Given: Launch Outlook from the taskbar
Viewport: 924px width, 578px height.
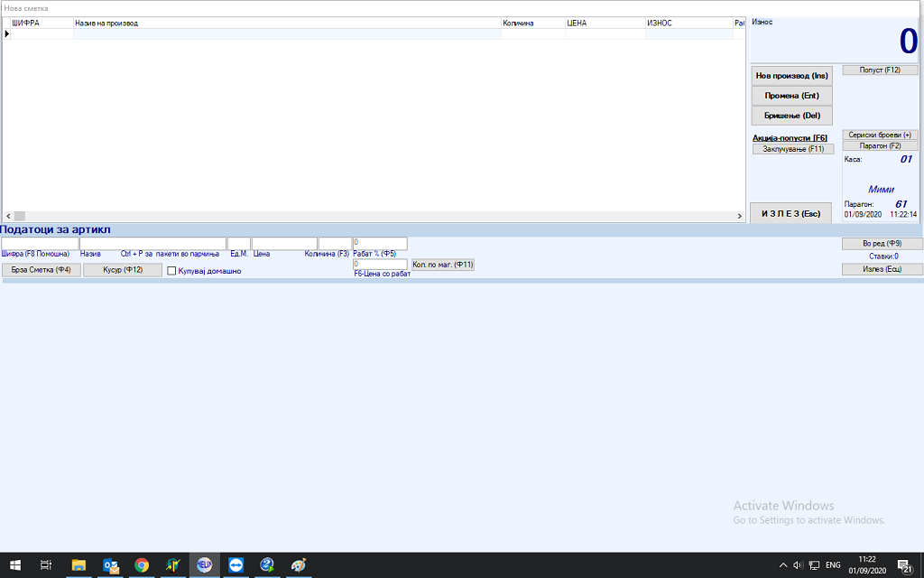Looking at the screenshot, I should click(x=111, y=565).
